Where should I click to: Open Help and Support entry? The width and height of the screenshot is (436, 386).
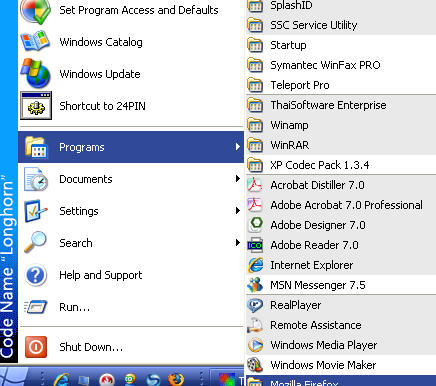(131, 275)
